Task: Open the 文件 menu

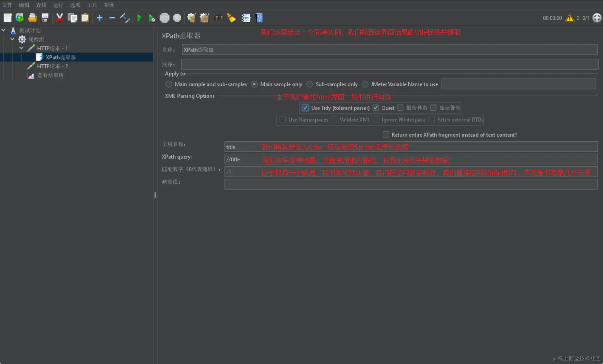Action: (7, 5)
